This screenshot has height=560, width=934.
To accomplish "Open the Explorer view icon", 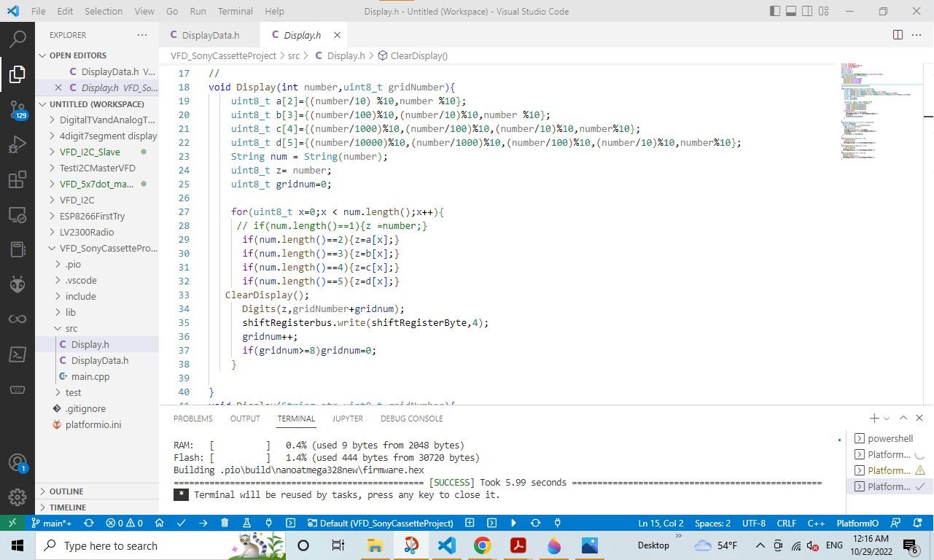I will 17,74.
